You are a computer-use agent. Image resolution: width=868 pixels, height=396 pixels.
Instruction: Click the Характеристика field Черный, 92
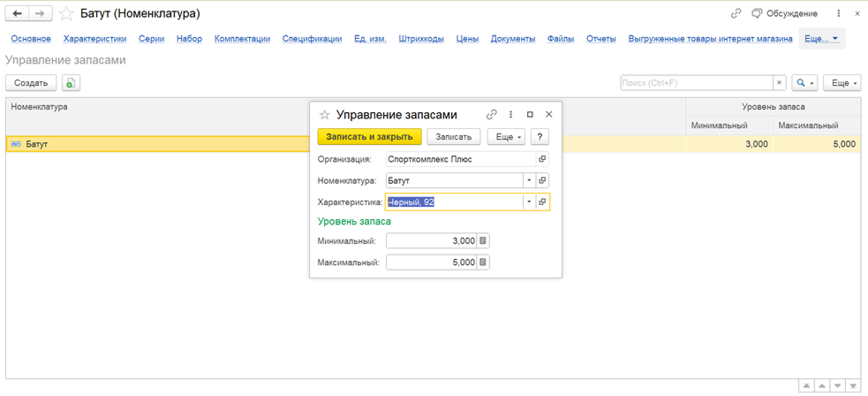pyautogui.click(x=454, y=202)
